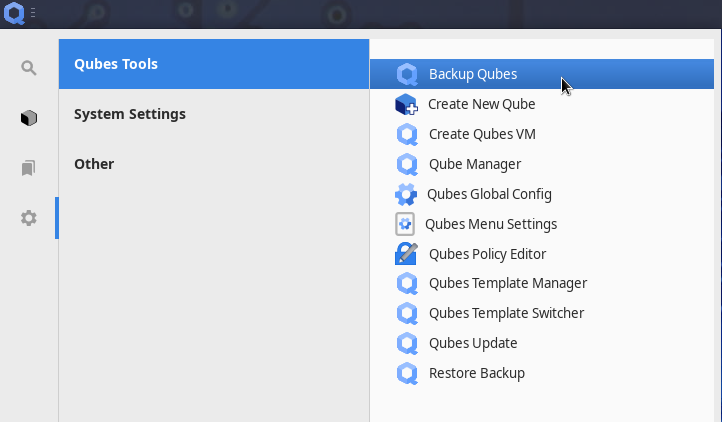Open Qube Manager

(x=542, y=164)
